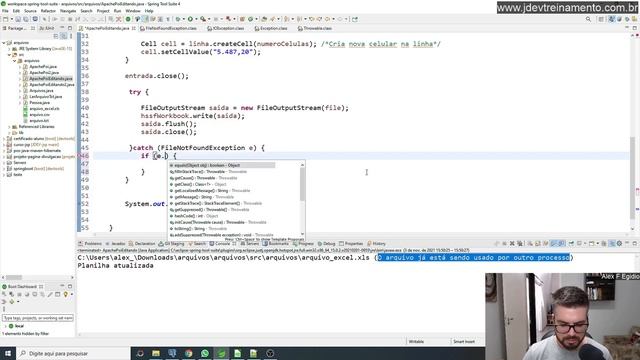
Task: Open Package Explorer view menu (three dots)
Action: click(x=71, y=36)
